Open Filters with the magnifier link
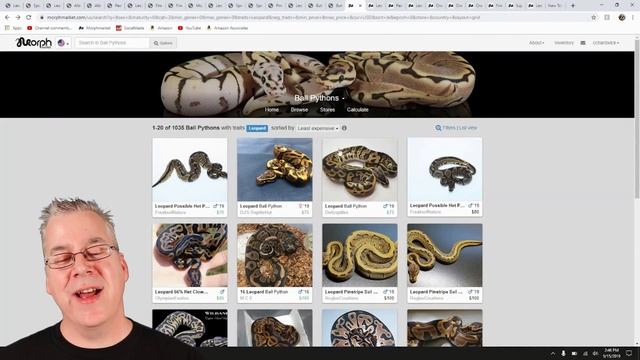Screen dimensions: 640x360 [445, 128]
